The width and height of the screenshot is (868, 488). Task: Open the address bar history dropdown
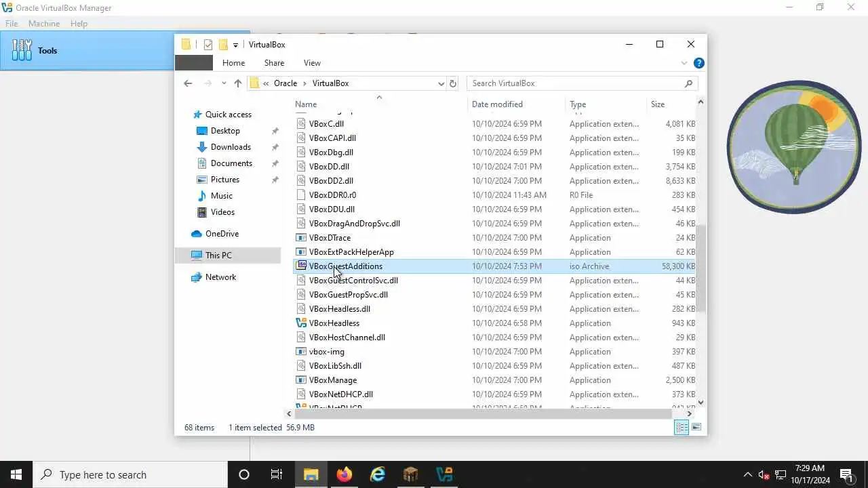[441, 83]
